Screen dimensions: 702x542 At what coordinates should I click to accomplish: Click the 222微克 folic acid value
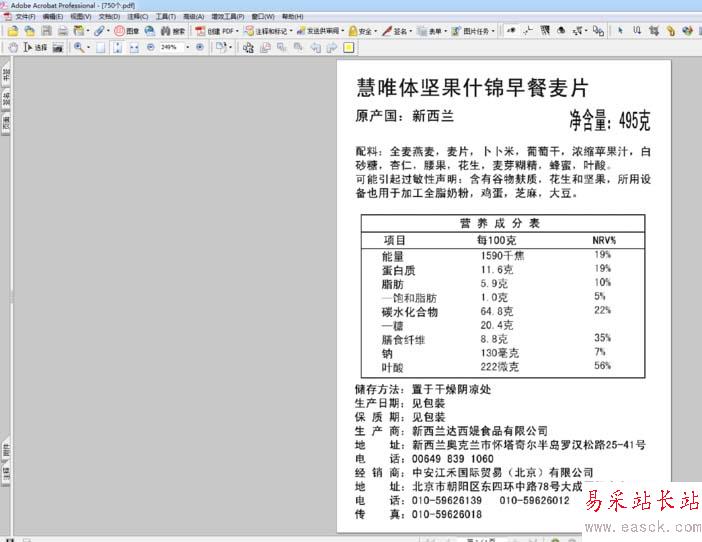pos(500,367)
